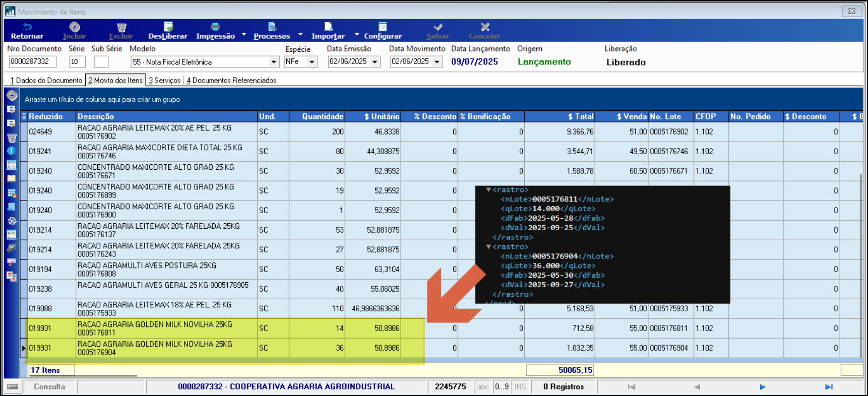Click the blue note sheet sidebar icon
Image resolution: width=868 pixels, height=396 pixels.
12,207
